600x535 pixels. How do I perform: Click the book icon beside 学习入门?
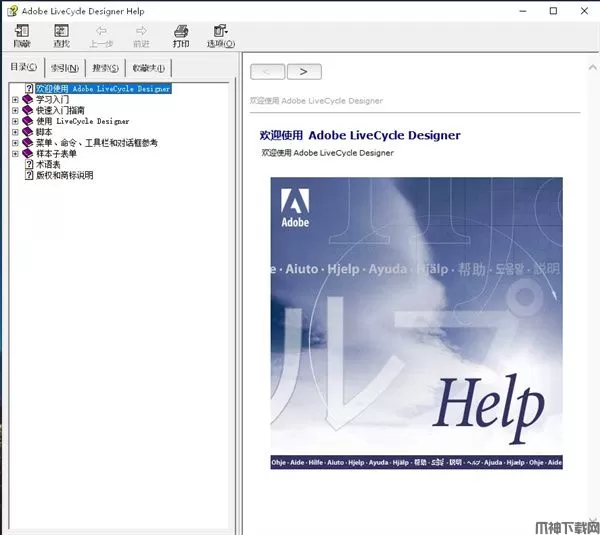[x=28, y=99]
